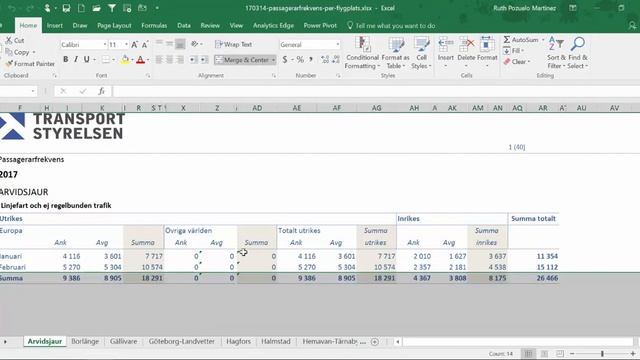Switch to the Göteborg-Landvetter sheet tab
Image resolution: width=640 pixels, height=360 pixels.
coord(182,341)
